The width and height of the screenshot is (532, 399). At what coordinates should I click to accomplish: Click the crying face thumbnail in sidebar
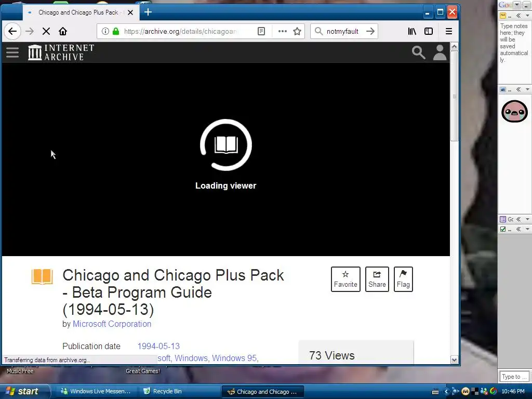515,111
